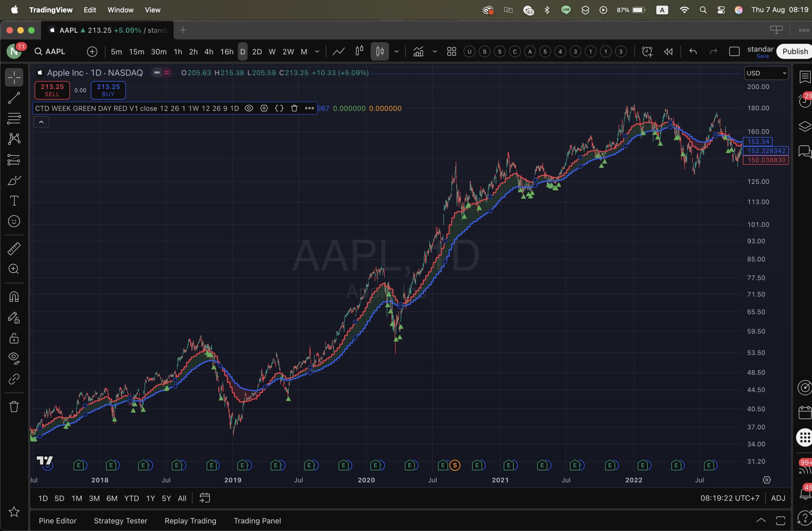Open USD currency dropdown
The image size is (812, 531).
click(766, 73)
